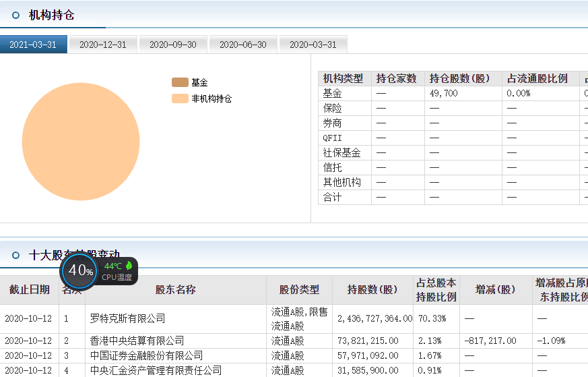The width and height of the screenshot is (588, 377).
Task: Click the 1.67% shareholding ratio
Action: point(430,355)
